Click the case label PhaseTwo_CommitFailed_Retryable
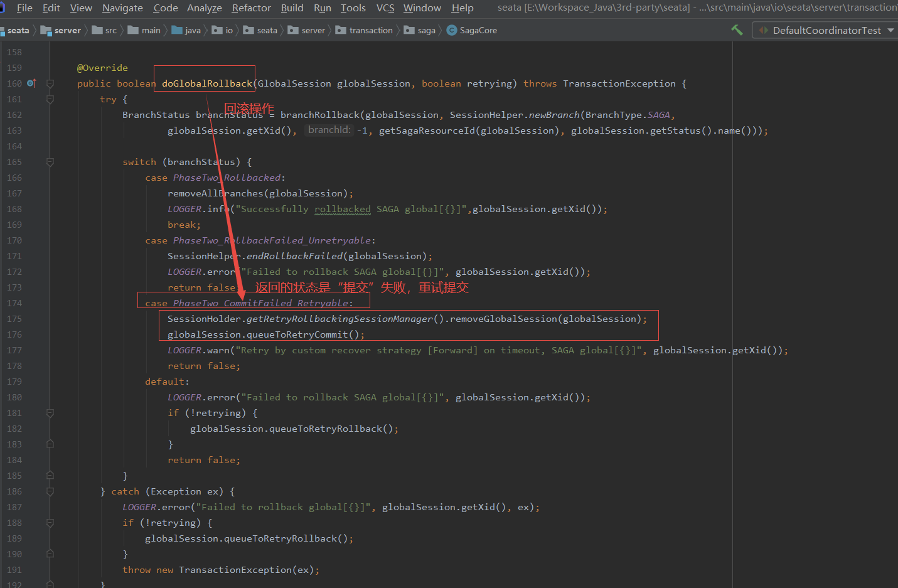 click(x=261, y=303)
